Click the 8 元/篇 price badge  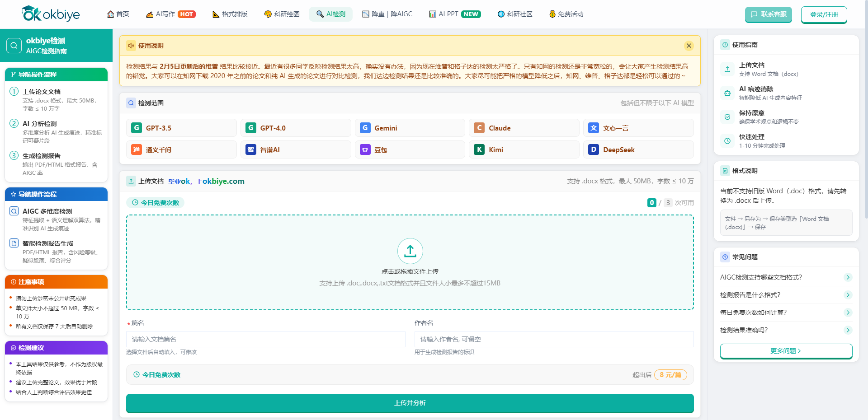point(670,375)
